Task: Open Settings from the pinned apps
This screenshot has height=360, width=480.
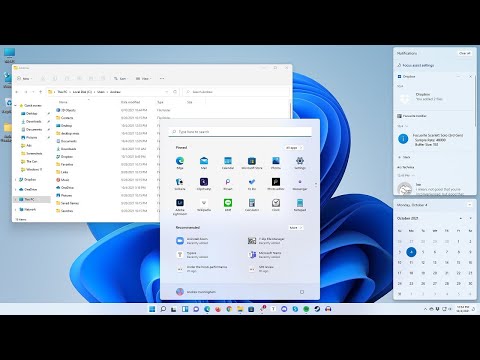Action: (300, 163)
